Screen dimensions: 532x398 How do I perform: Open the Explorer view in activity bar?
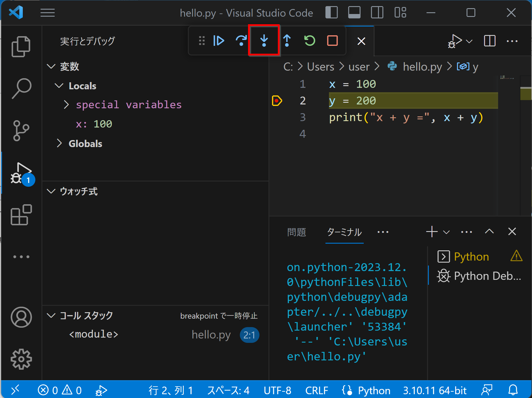(21, 47)
